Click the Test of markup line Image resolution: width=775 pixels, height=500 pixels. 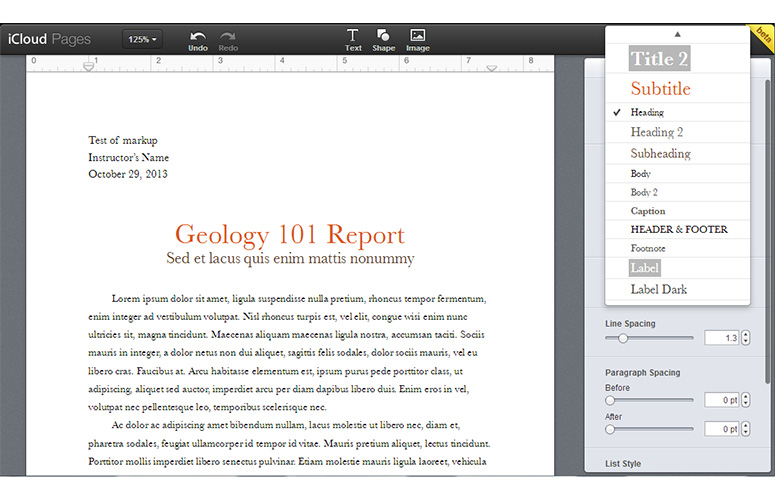pos(123,140)
